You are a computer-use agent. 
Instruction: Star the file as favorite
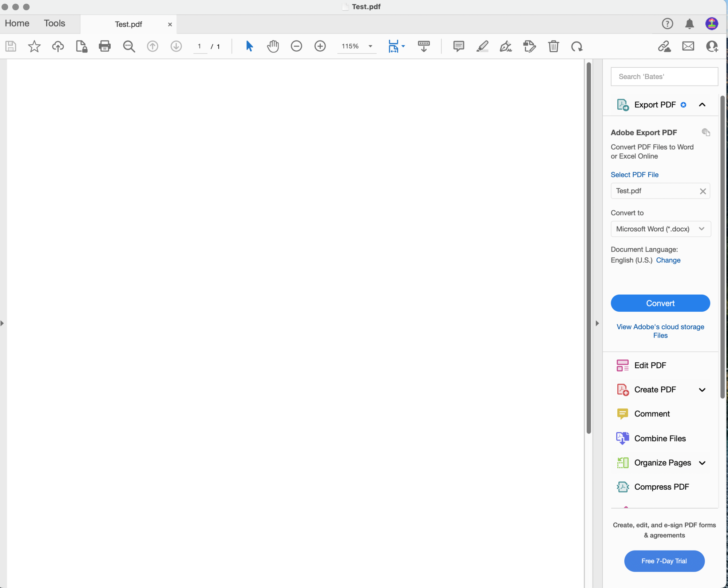[34, 46]
